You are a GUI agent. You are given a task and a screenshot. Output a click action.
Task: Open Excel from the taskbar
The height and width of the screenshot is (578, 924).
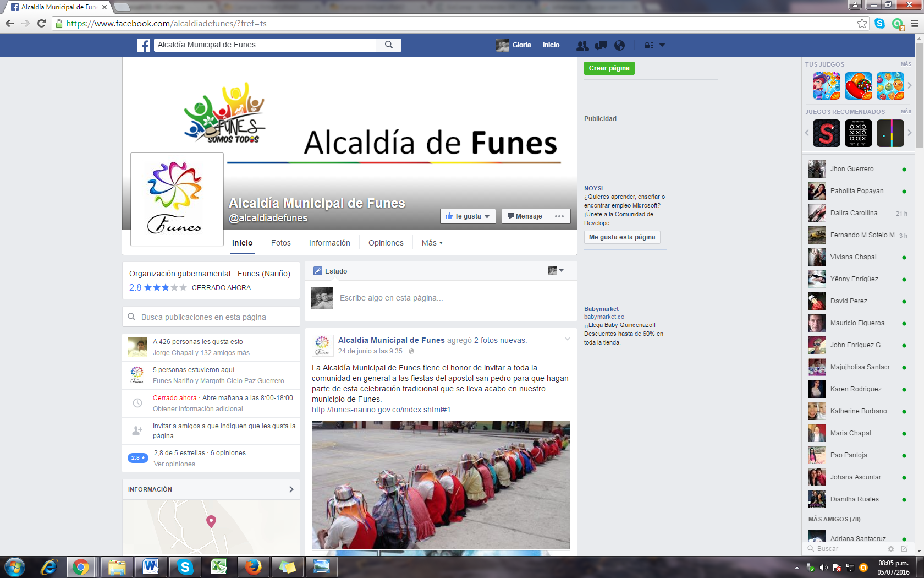click(219, 567)
